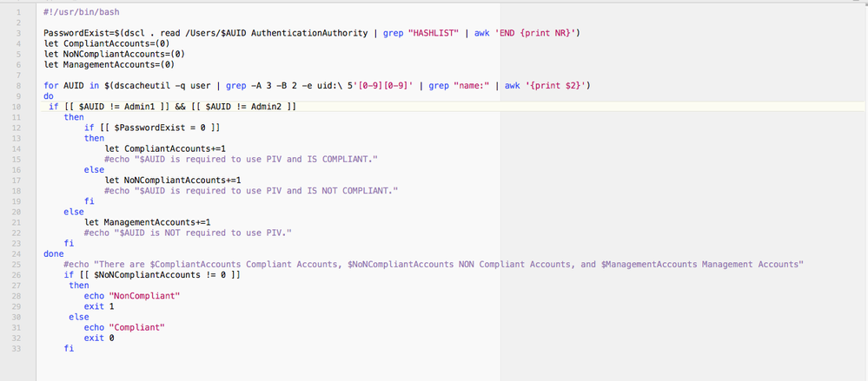Click the "then" keyword on line 27
Viewport: 868px width, 381px height.
pos(78,286)
